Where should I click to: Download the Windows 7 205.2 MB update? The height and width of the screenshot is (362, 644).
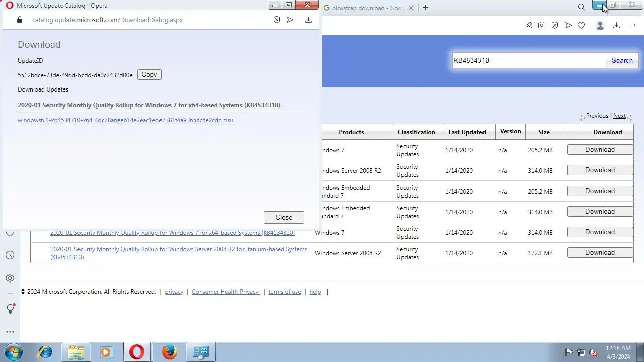600,150
